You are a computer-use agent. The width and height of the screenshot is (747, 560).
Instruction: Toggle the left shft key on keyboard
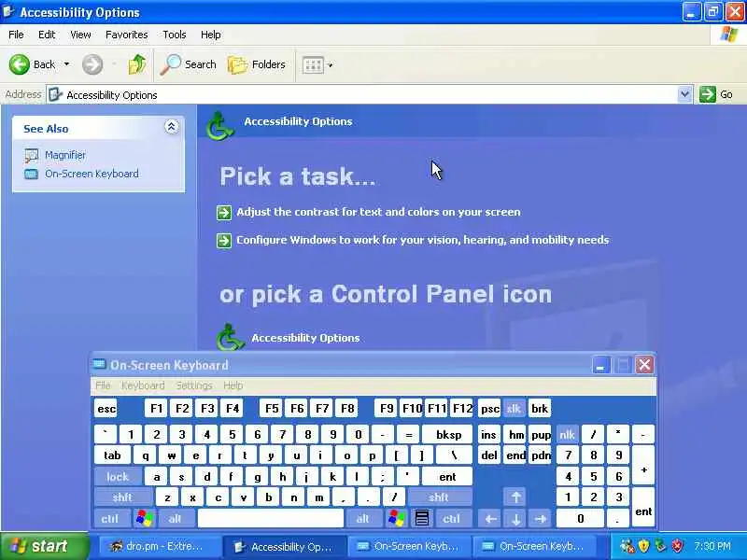point(122,497)
